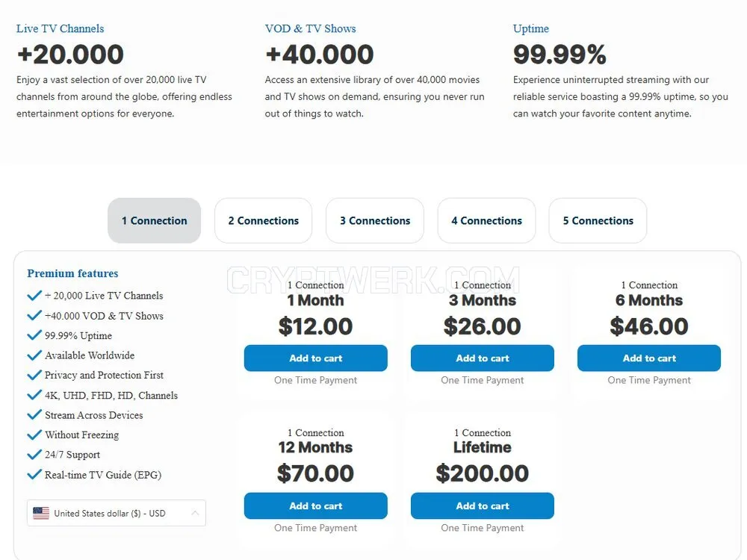Click checkmark icon next to Real-time TV Guide (EPG)

pos(34,474)
